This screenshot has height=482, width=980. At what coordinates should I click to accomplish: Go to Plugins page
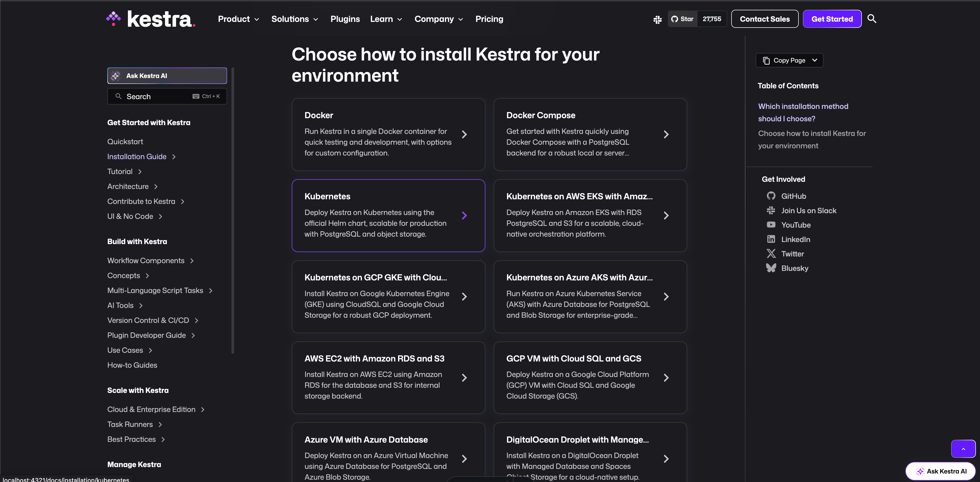(345, 19)
